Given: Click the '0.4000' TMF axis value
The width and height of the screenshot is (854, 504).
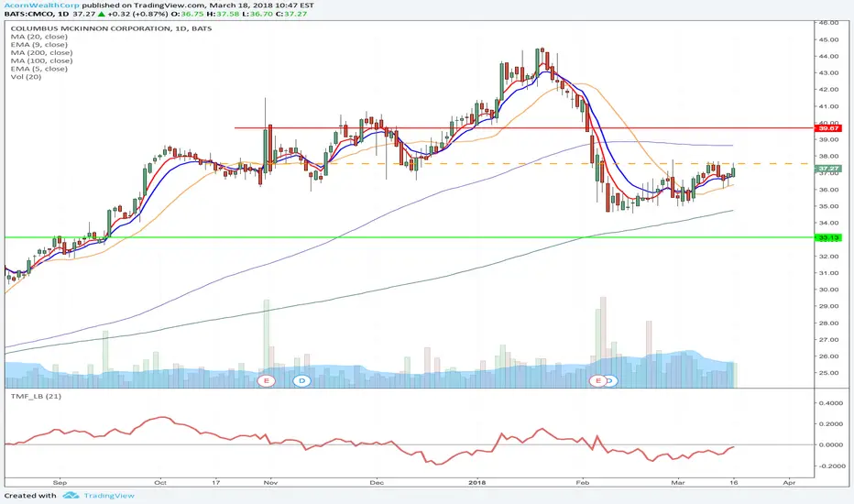Looking at the screenshot, I should click(x=830, y=403).
